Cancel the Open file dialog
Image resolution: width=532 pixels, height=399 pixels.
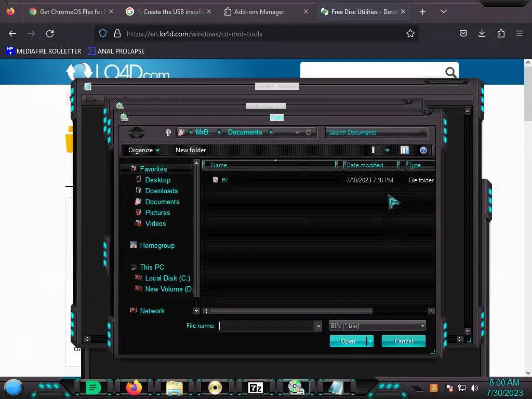click(x=403, y=341)
